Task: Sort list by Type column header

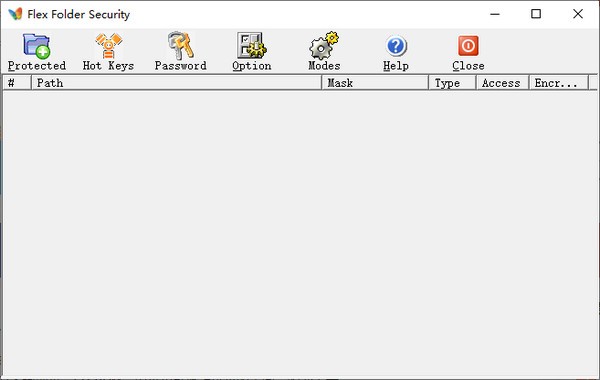Action: point(452,83)
